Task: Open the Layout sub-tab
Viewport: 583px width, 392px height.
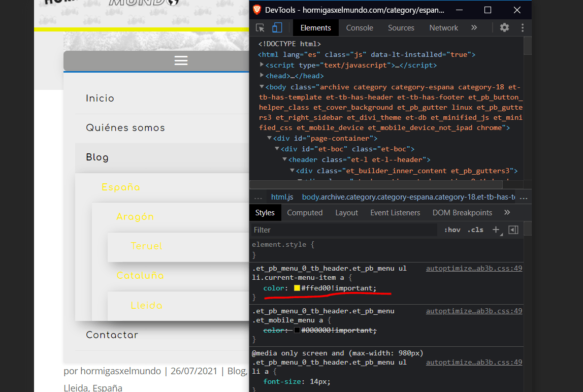Action: coord(346,213)
